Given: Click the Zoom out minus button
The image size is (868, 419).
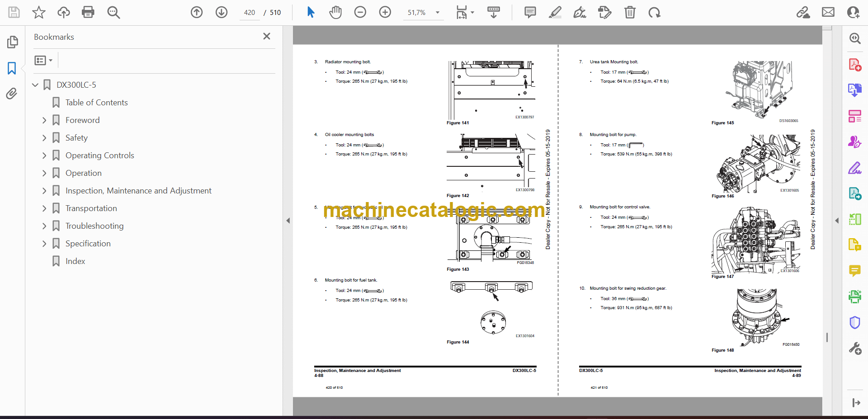Looking at the screenshot, I should 360,12.
